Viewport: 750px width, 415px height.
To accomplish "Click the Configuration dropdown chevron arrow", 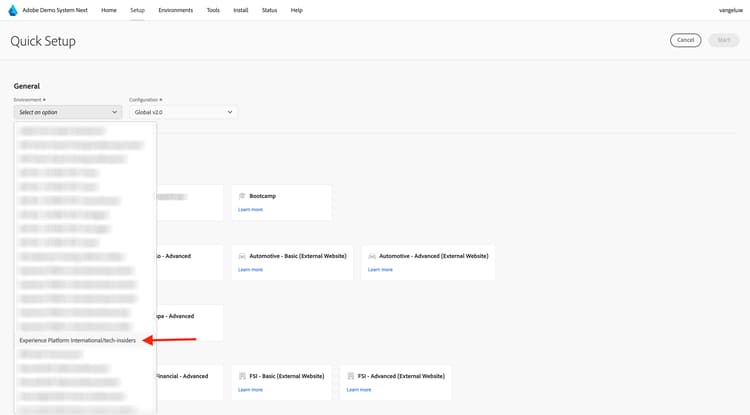I will click(230, 112).
